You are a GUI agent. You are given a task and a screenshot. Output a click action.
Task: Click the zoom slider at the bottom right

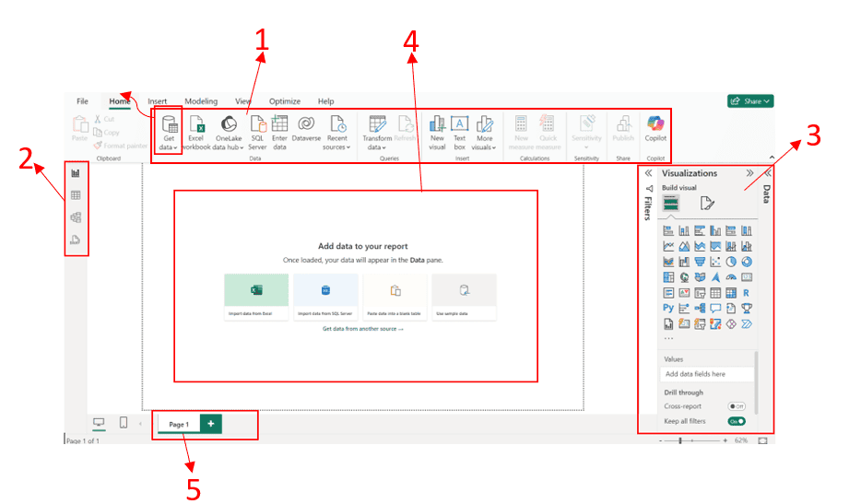click(x=680, y=441)
